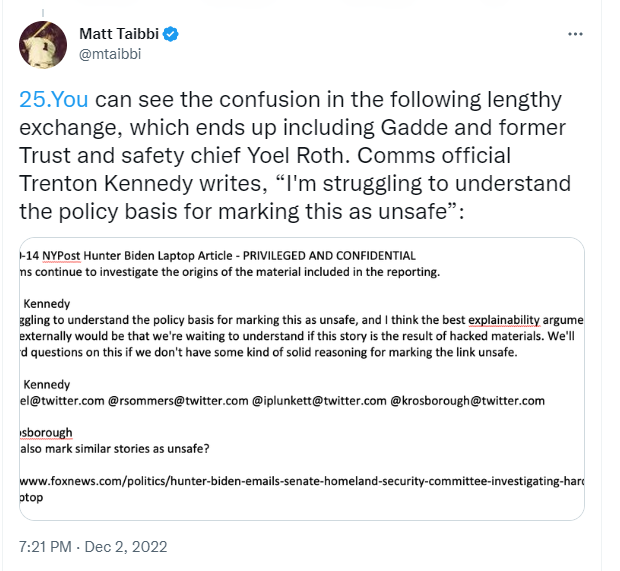Open the @mtaibbi handle link
Image resolution: width=620 pixels, height=571 pixels.
click(x=110, y=54)
